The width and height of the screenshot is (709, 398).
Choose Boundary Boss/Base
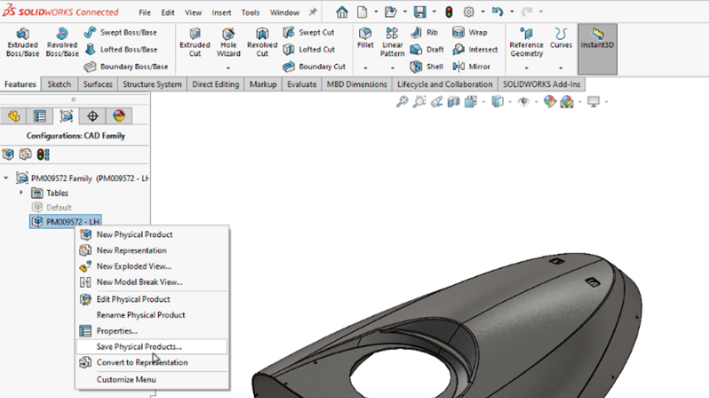[126, 66]
